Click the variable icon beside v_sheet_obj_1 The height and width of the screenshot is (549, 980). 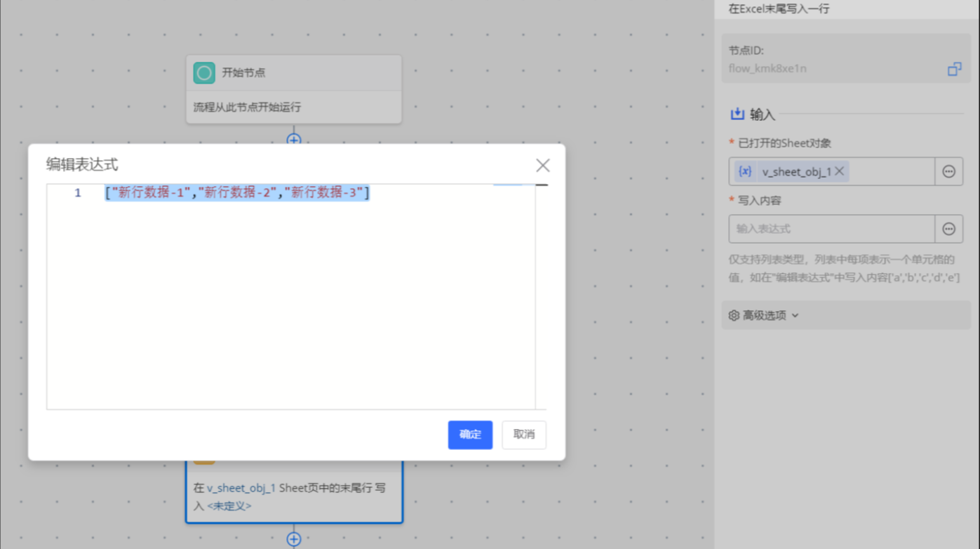click(x=745, y=171)
